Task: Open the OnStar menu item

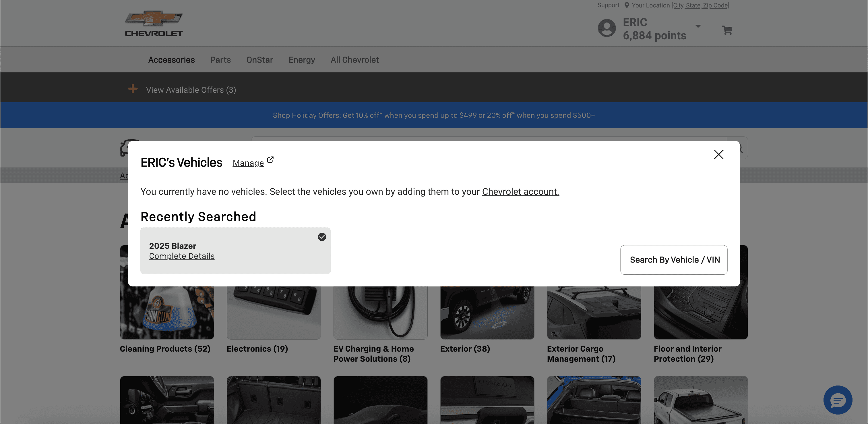Action: [259, 60]
